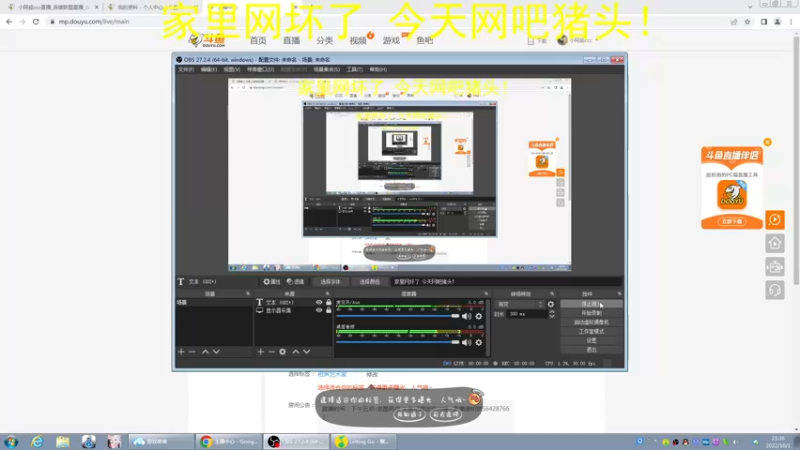Open the Edit menu in OBS
Screen dimensions: 800x450
tap(209, 69)
